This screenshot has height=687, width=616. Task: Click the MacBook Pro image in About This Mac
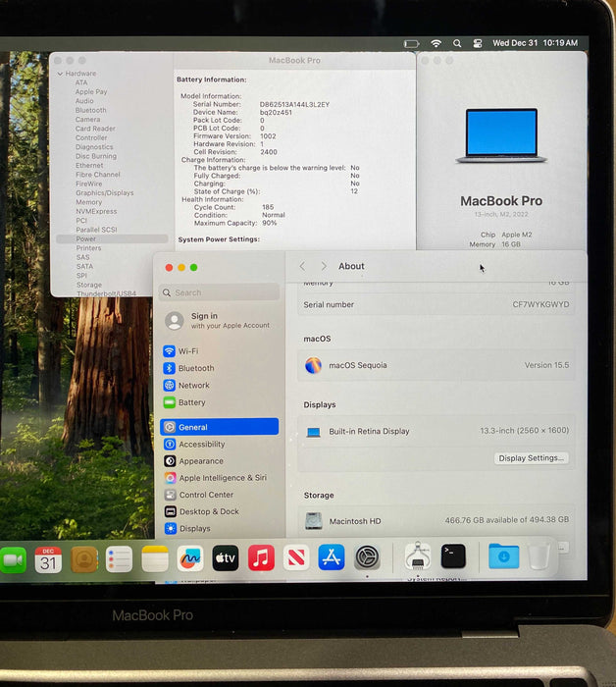[502, 135]
